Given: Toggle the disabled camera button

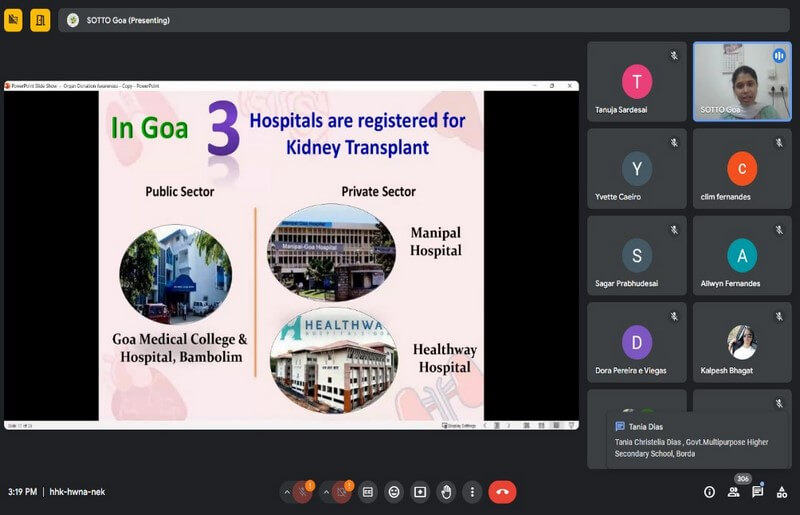Looking at the screenshot, I should click(342, 492).
